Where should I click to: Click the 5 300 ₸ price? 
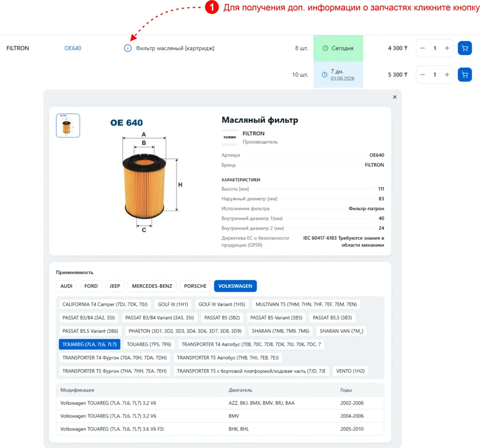click(x=397, y=75)
